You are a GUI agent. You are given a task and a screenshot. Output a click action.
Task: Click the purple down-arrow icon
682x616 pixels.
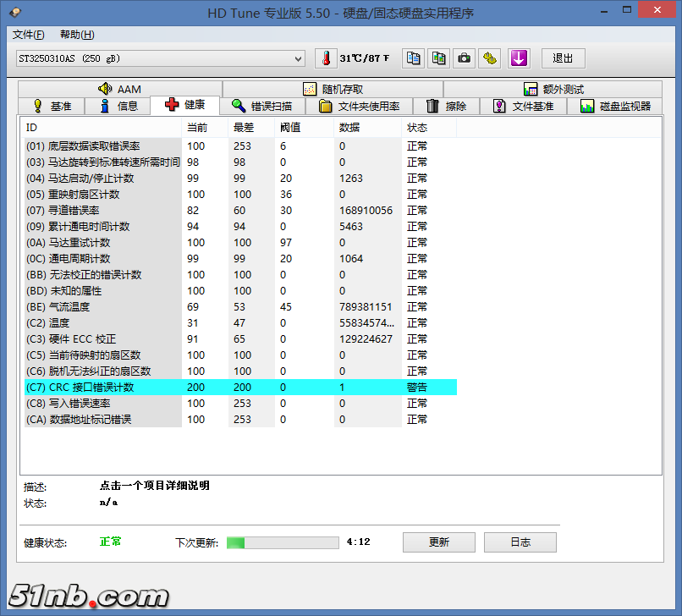(x=519, y=58)
